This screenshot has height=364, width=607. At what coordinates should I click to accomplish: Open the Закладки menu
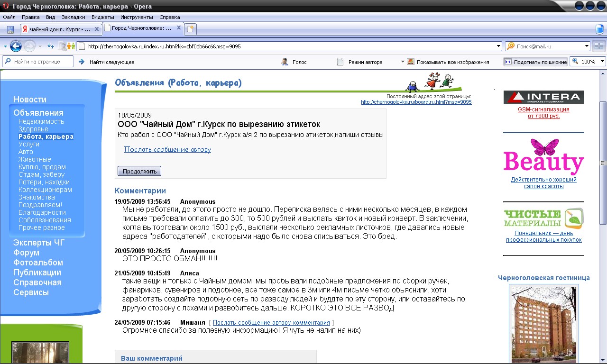coord(73,17)
